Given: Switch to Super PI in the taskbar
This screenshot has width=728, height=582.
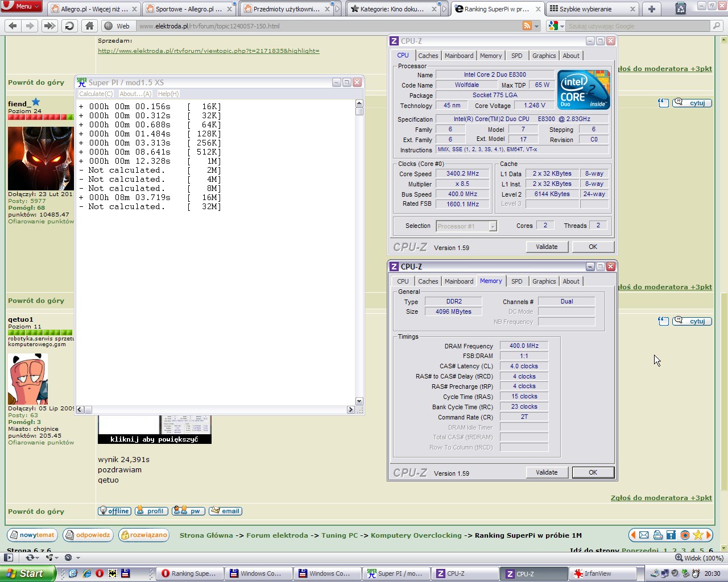Looking at the screenshot, I should (x=397, y=573).
